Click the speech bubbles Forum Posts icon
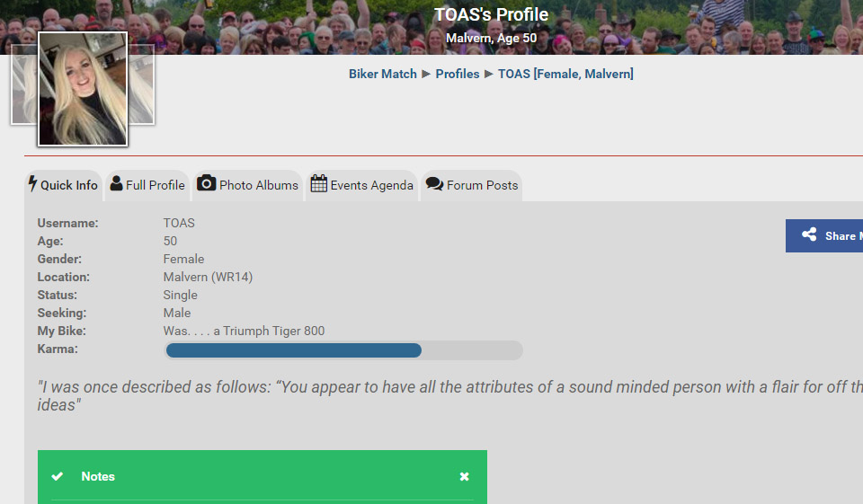 434,184
